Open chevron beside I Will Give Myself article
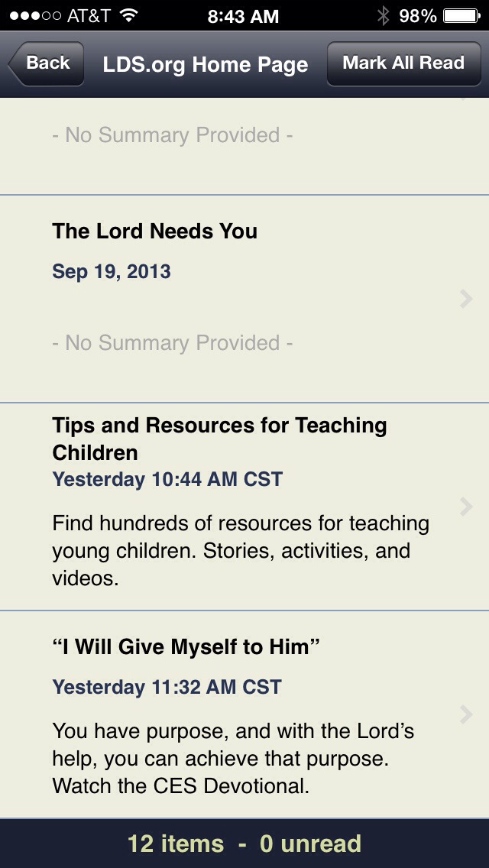 tap(466, 714)
